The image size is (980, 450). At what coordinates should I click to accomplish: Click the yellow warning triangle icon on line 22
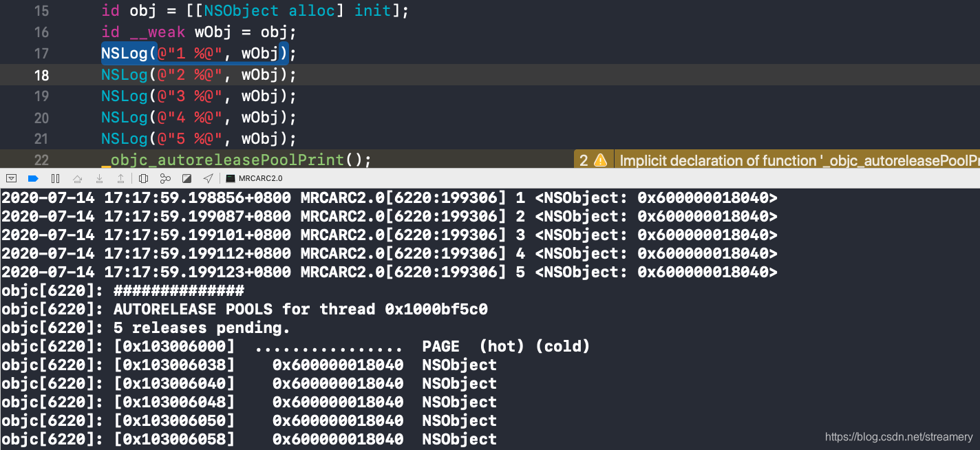(x=600, y=160)
